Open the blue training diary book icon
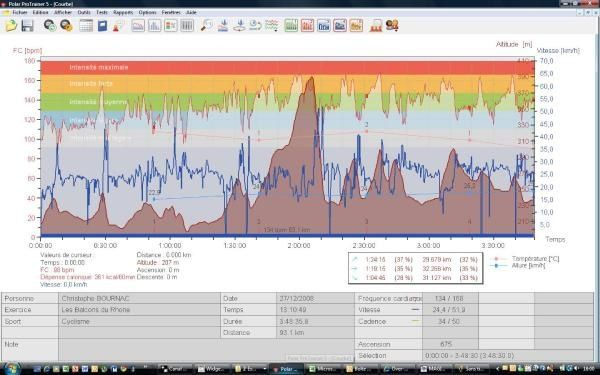 coord(102,26)
